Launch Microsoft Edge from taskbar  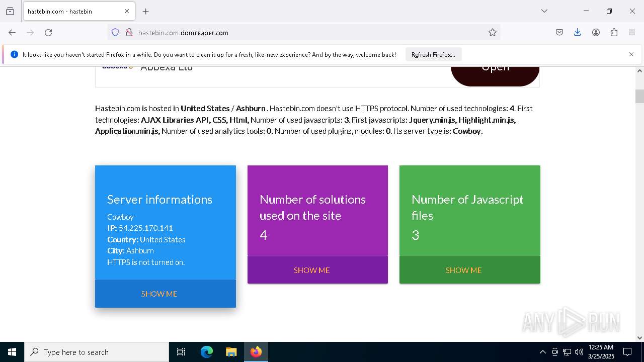click(207, 352)
